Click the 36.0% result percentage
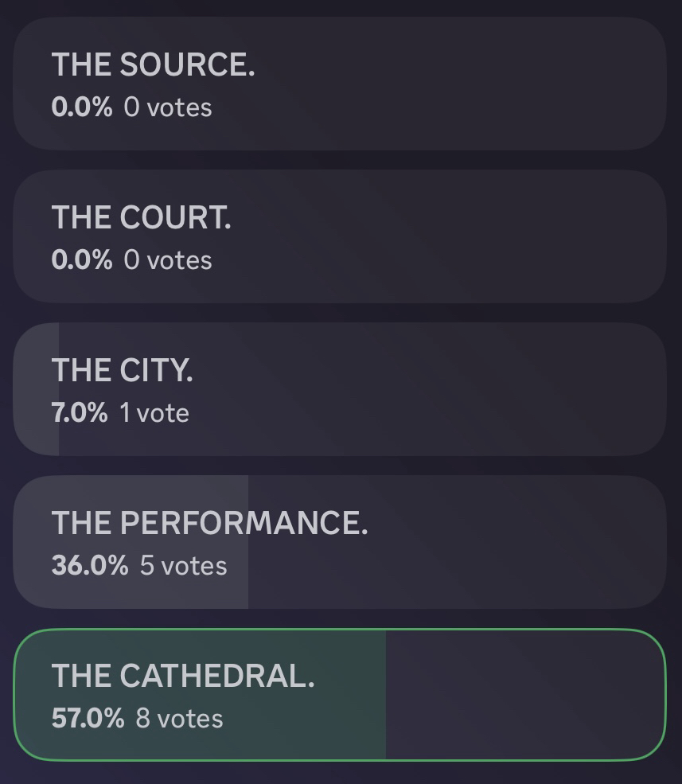 pyautogui.click(x=89, y=566)
